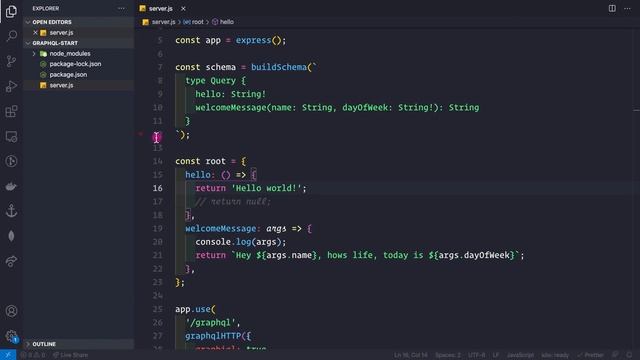
Task: Click the split editor right icon
Action: coord(612,8)
